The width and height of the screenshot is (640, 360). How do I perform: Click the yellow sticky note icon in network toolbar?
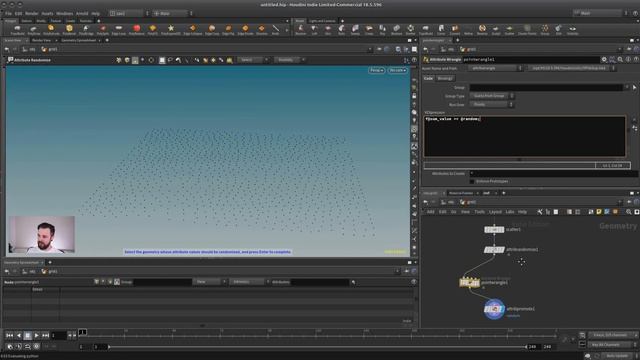[x=599, y=212]
